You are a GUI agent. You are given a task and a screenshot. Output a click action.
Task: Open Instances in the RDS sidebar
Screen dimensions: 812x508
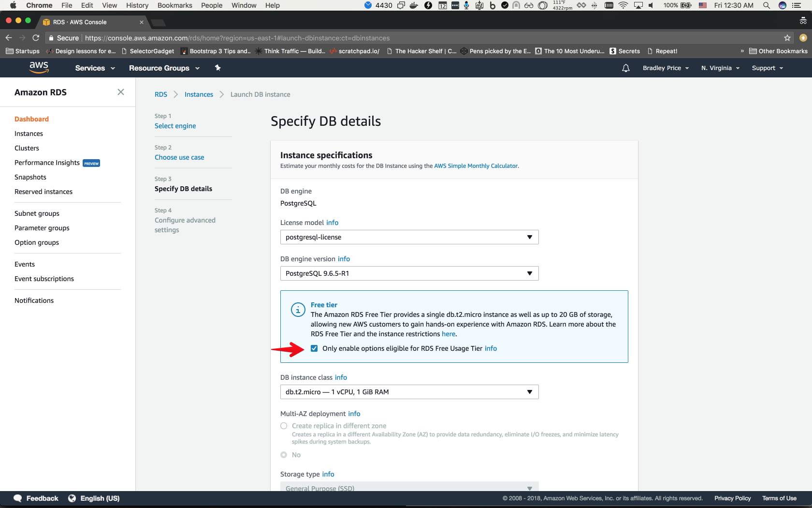click(x=29, y=134)
